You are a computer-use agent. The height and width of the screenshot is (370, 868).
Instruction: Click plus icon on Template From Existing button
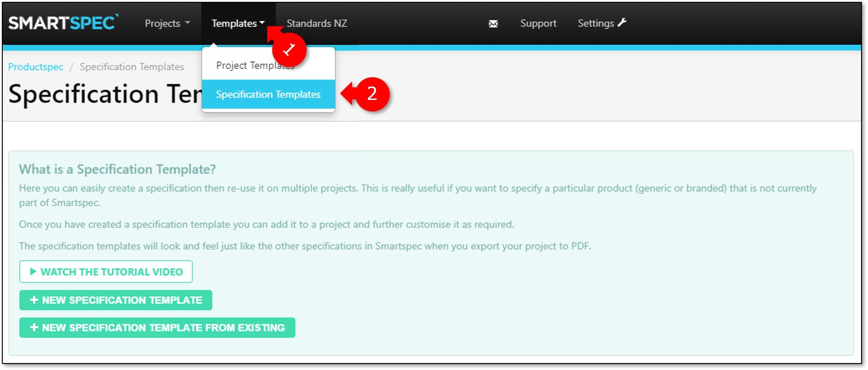(x=34, y=327)
